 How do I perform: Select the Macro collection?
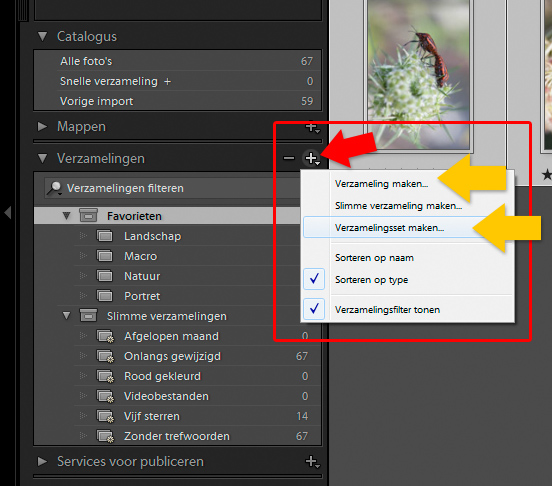(x=140, y=256)
